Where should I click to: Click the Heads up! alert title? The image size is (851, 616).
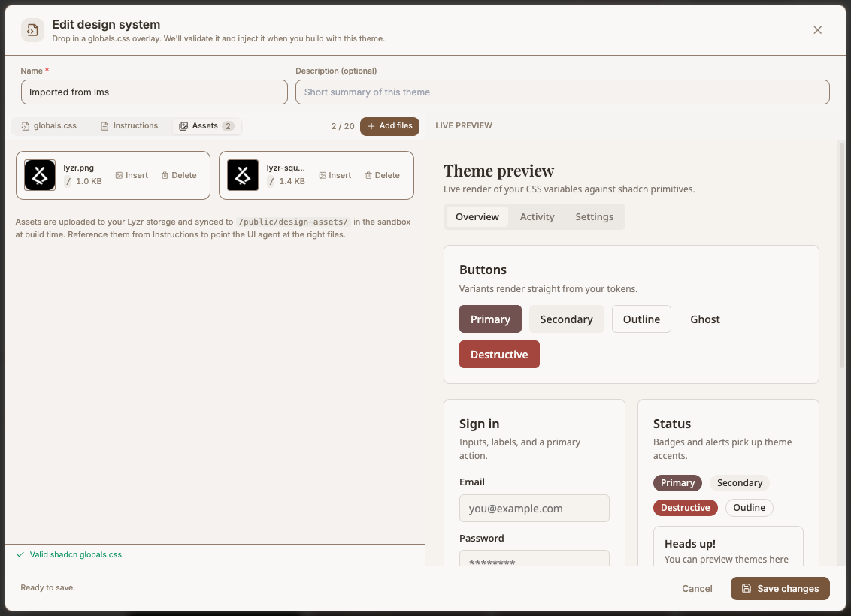[x=690, y=544]
